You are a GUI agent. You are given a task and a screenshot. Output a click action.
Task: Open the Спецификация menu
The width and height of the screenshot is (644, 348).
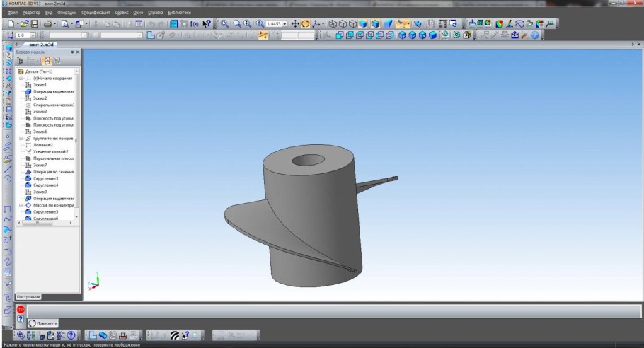tap(96, 13)
